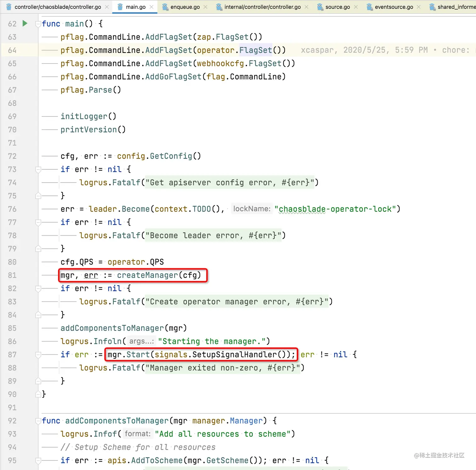Click the 'args...:' parameter hint on line 86
Image resolution: width=476 pixels, height=470 pixels.
(142, 341)
